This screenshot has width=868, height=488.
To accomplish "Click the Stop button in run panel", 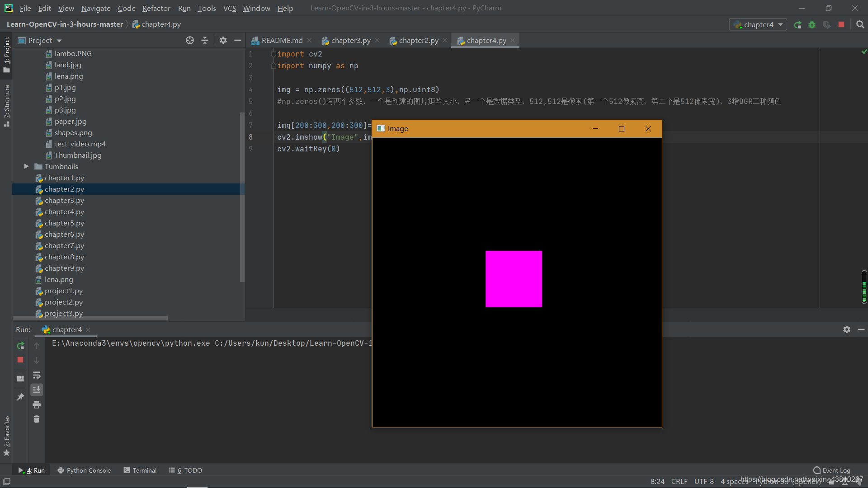I will pos(20,359).
